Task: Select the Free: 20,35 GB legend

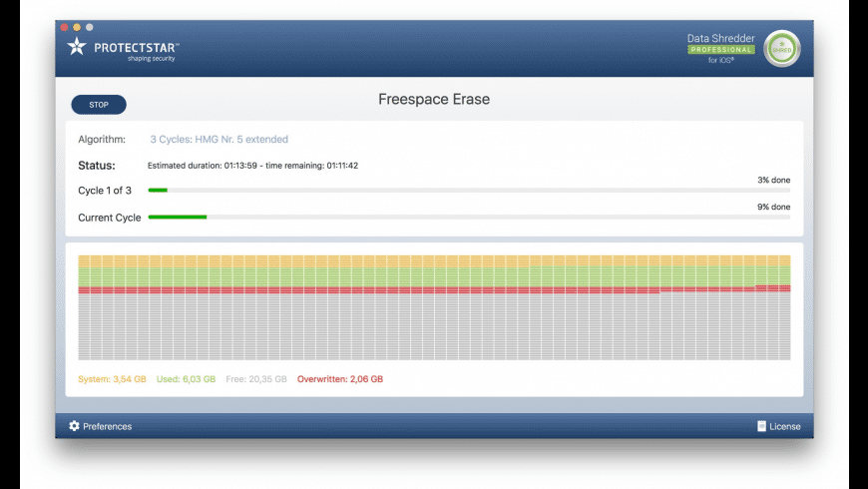Action: pyautogui.click(x=256, y=379)
